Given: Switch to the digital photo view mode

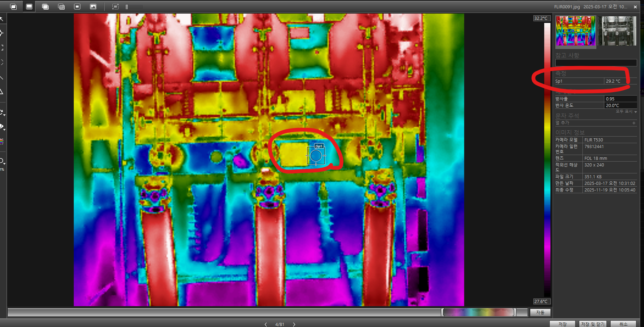Looking at the screenshot, I should pos(93,7).
